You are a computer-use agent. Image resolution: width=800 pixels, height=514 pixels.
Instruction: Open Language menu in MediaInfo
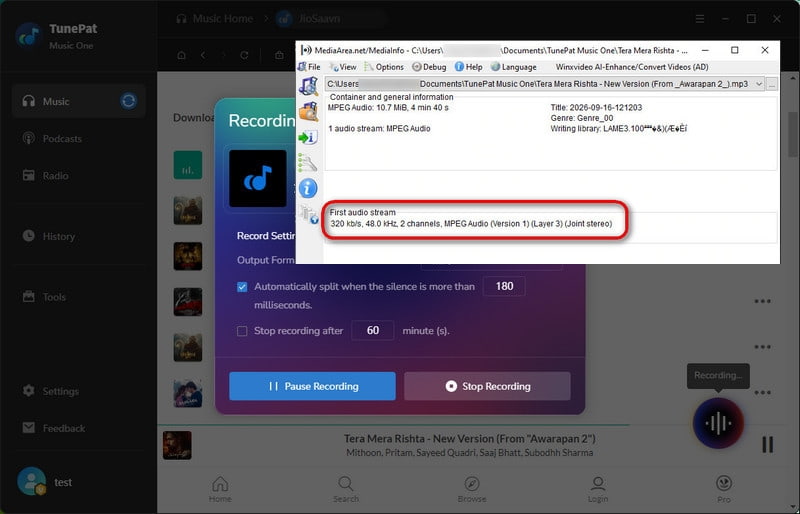[513, 67]
